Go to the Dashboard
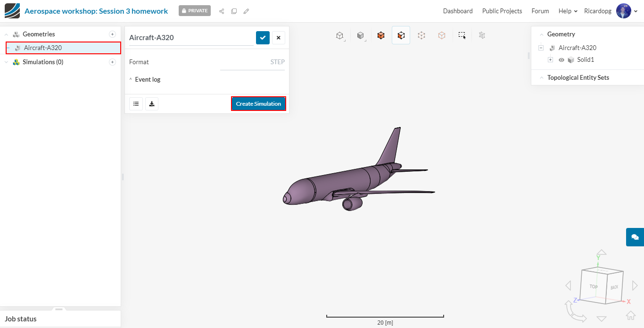Viewport: 644px width, 328px height. 458,11
